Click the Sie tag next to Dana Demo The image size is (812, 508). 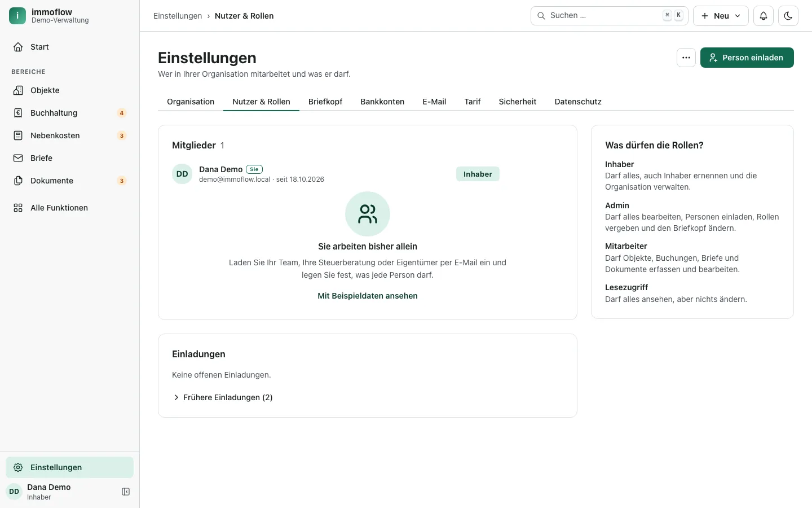tap(254, 169)
